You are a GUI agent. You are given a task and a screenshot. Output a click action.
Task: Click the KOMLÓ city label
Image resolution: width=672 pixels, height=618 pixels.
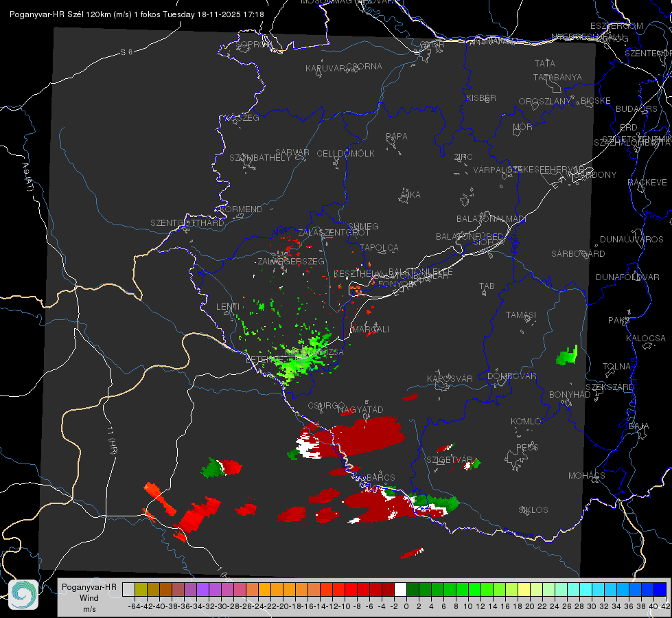[x=526, y=422]
